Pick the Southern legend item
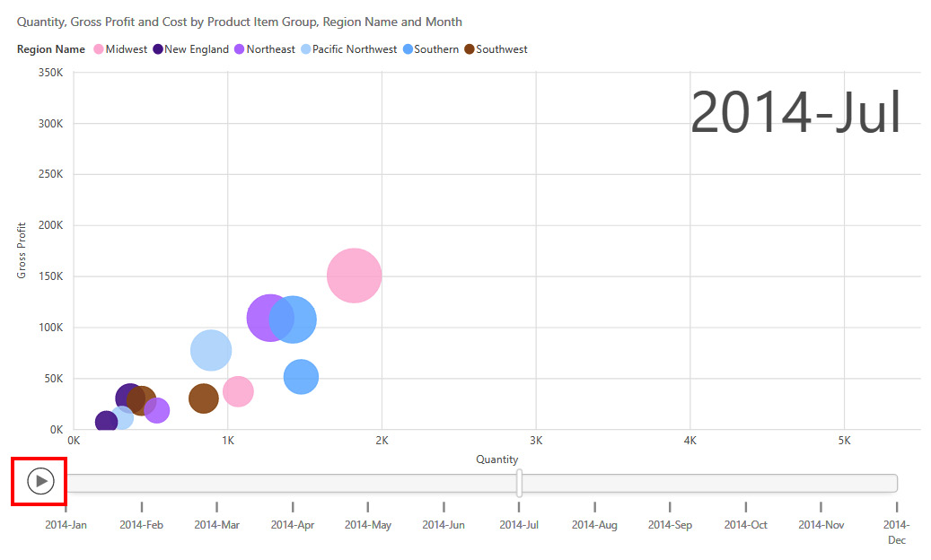This screenshot has height=560, width=931. pyautogui.click(x=436, y=49)
